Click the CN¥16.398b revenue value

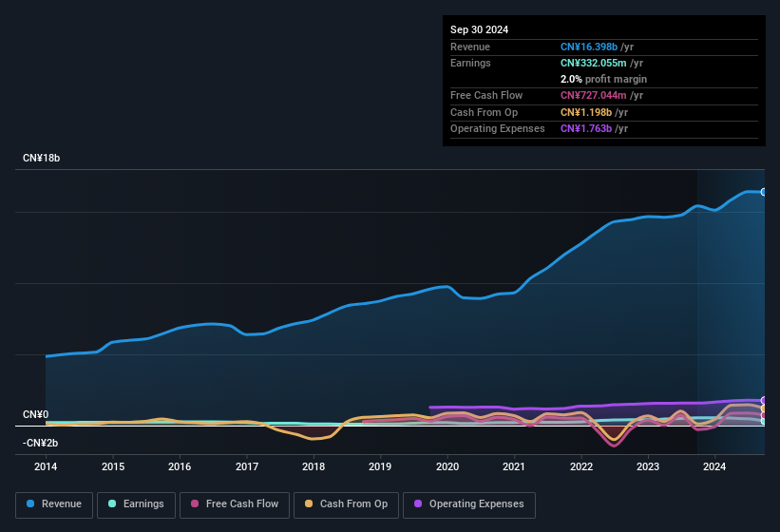tap(589, 47)
